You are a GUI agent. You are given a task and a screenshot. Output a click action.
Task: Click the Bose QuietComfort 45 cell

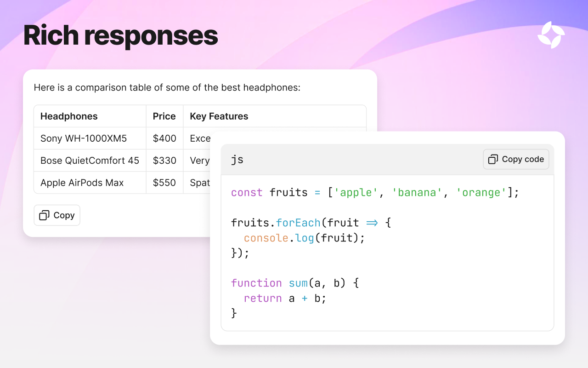coord(90,161)
